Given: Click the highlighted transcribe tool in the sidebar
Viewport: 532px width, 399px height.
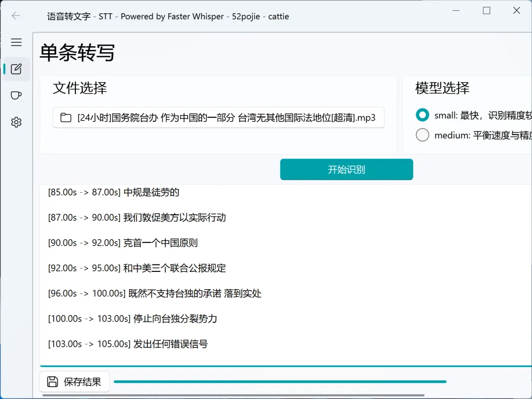Looking at the screenshot, I should point(16,69).
